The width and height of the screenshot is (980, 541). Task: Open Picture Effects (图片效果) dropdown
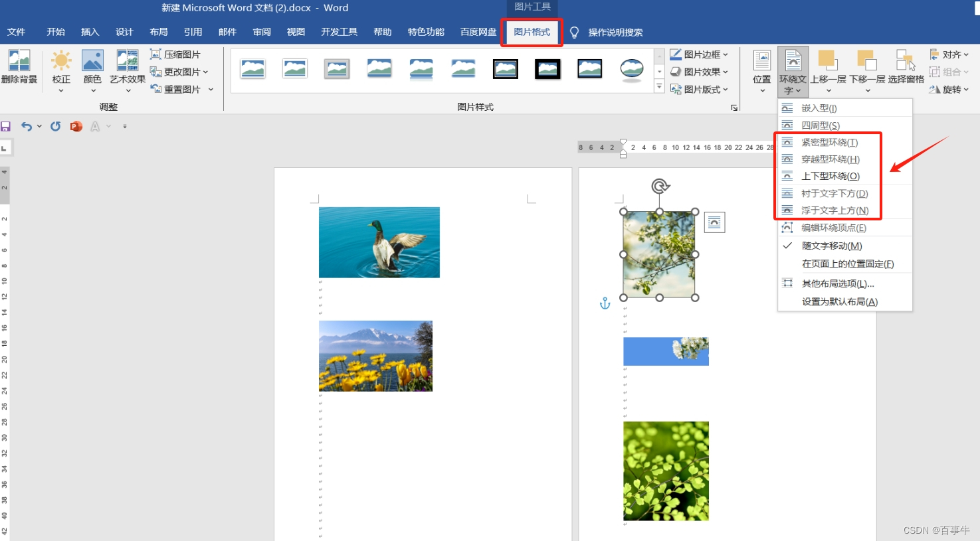(x=699, y=72)
